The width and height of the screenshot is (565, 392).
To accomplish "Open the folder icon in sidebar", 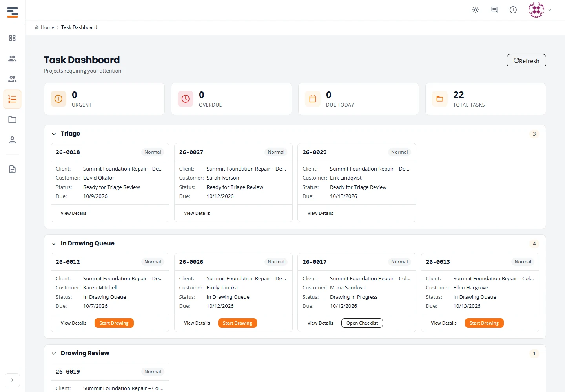I will [x=13, y=120].
